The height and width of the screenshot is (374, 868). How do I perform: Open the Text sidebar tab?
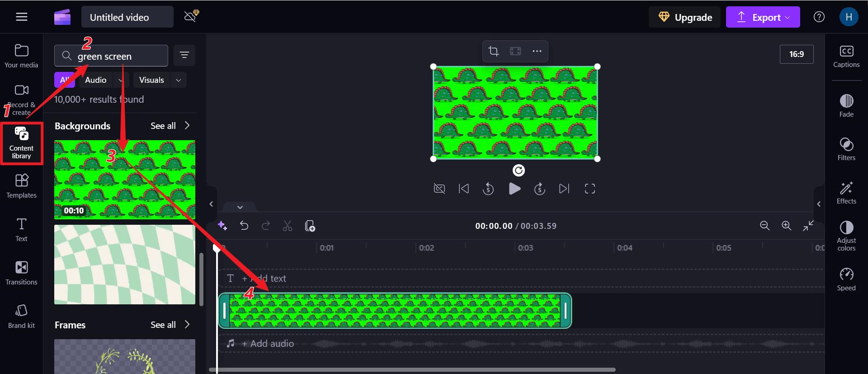pyautogui.click(x=21, y=230)
